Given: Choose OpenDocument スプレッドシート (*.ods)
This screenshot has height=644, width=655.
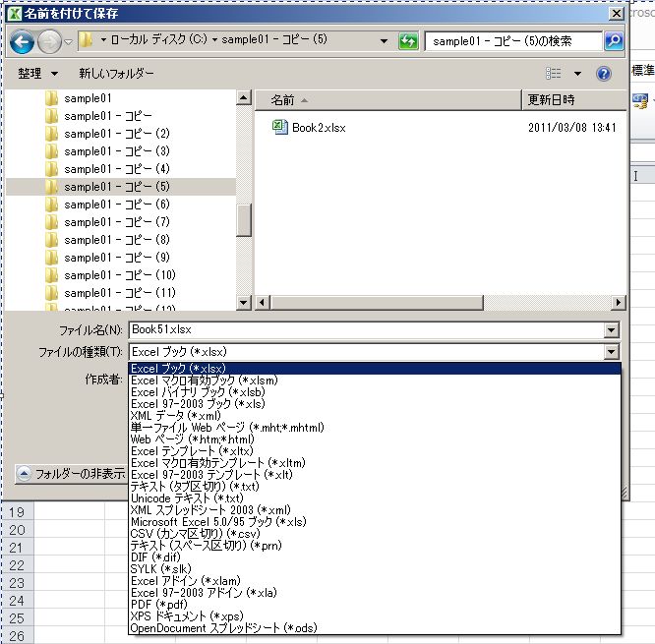Looking at the screenshot, I should 375,627.
